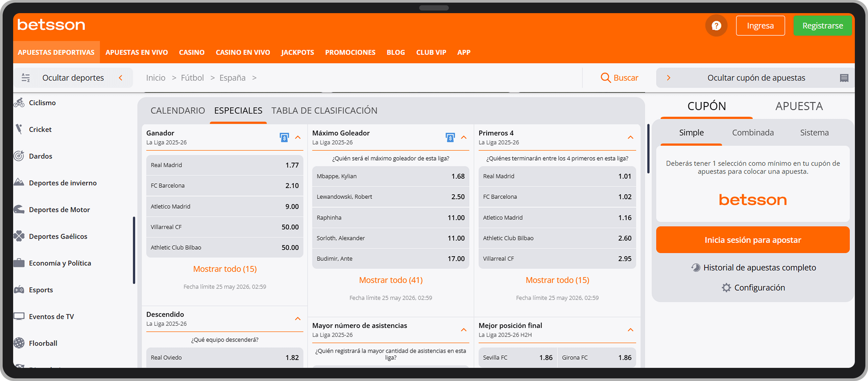This screenshot has width=868, height=381.
Task: Collapse the Primeros 4 market
Action: click(x=630, y=137)
